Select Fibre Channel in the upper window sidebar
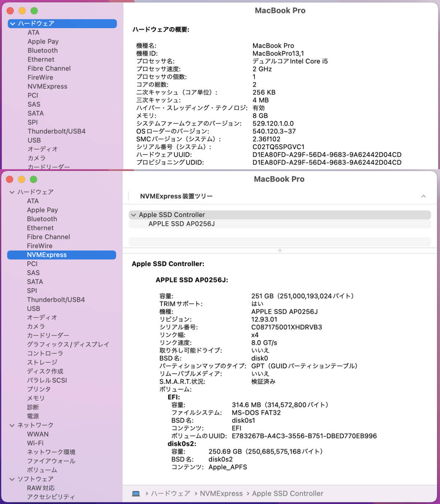The height and width of the screenshot is (504, 440). coord(49,68)
